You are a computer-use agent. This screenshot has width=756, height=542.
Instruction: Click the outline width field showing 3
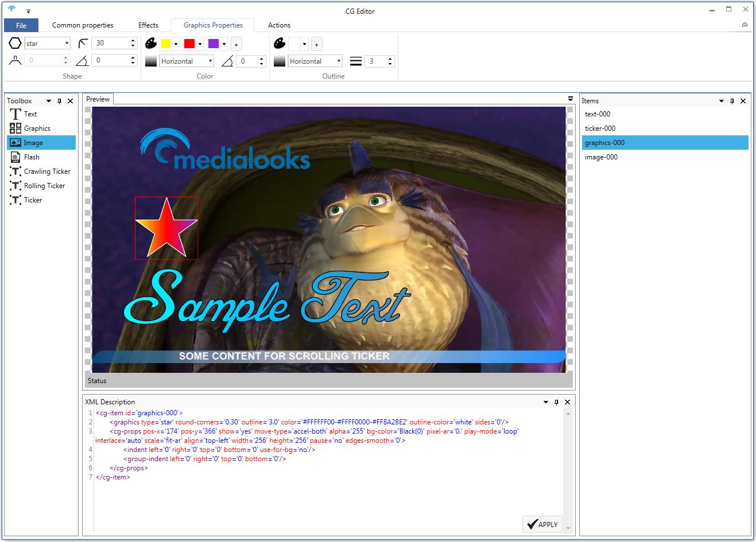coord(377,61)
